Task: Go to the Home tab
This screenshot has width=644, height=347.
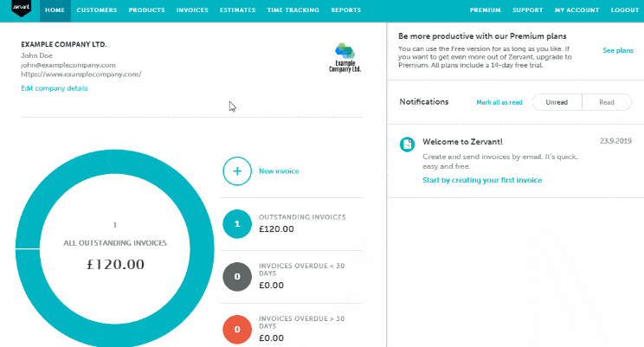Action: tap(55, 10)
